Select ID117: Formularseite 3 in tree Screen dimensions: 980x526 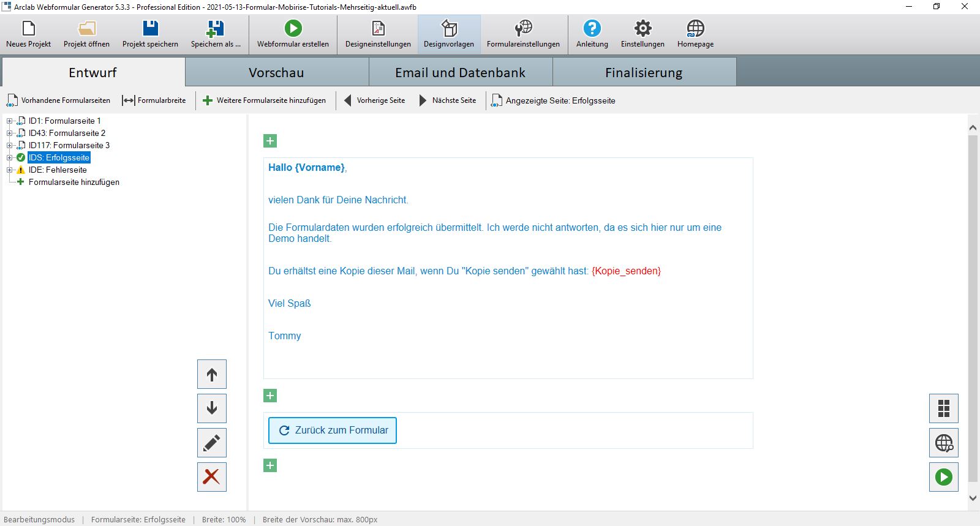(x=69, y=145)
